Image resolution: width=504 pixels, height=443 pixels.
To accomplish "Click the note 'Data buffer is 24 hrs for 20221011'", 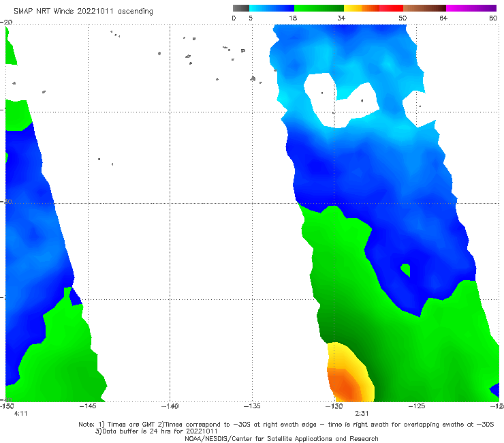I will (x=156, y=431).
